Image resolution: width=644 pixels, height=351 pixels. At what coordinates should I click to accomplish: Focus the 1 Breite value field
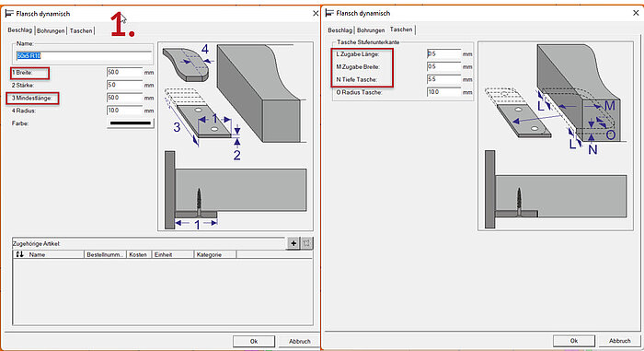124,73
